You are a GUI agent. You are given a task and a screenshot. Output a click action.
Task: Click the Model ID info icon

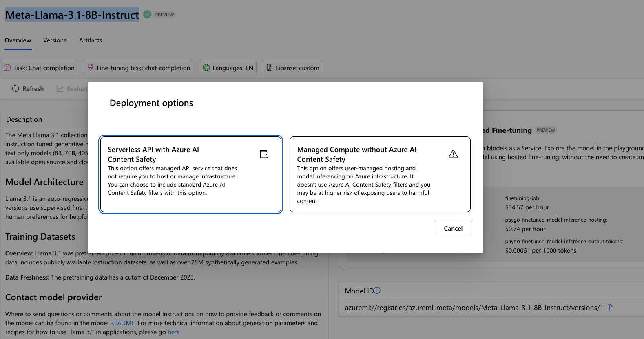point(377,291)
